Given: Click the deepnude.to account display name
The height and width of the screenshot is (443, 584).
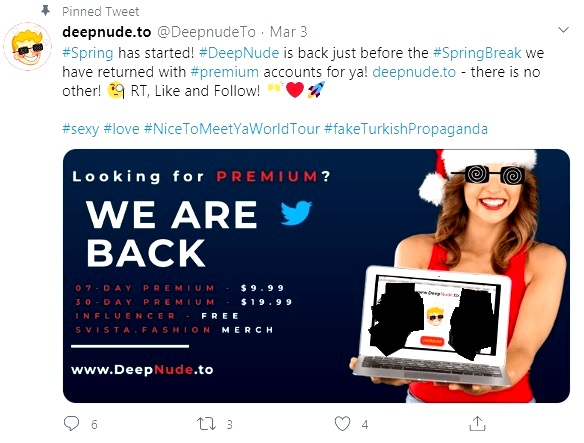Looking at the screenshot, I should coord(107,32).
